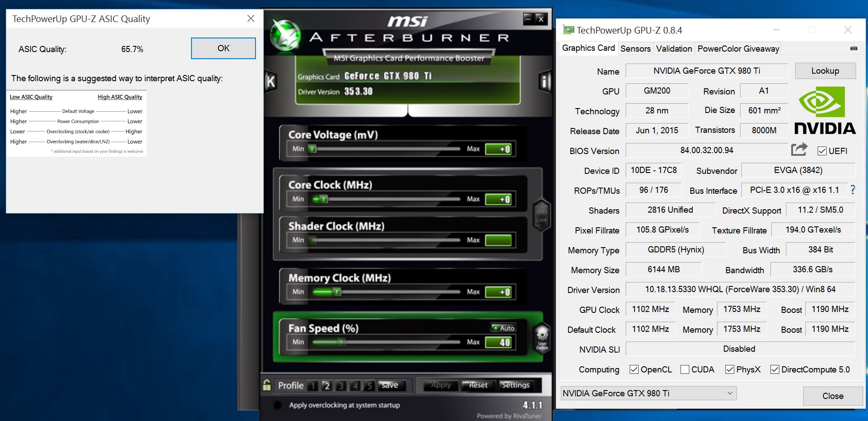
Task: Click the NVIDIA SLI field showing Disabled
Action: point(740,349)
